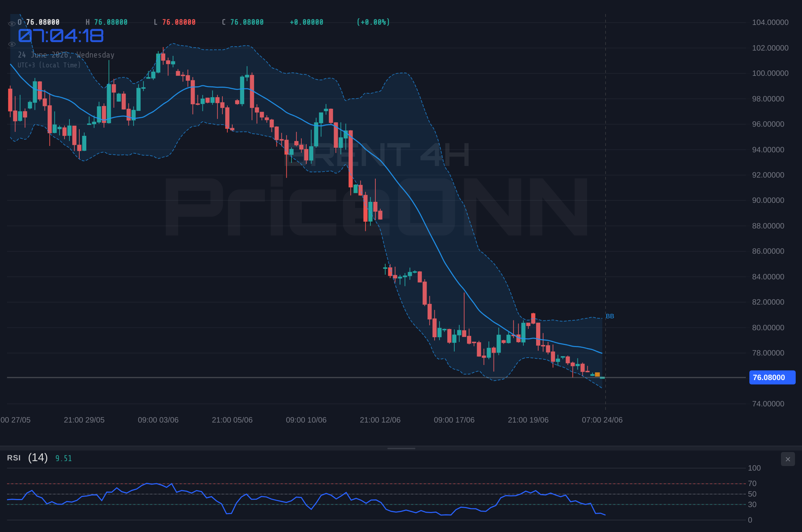Click the 09:00 03/06 time axis label
Screen dimensions: 802x532
click(158, 420)
